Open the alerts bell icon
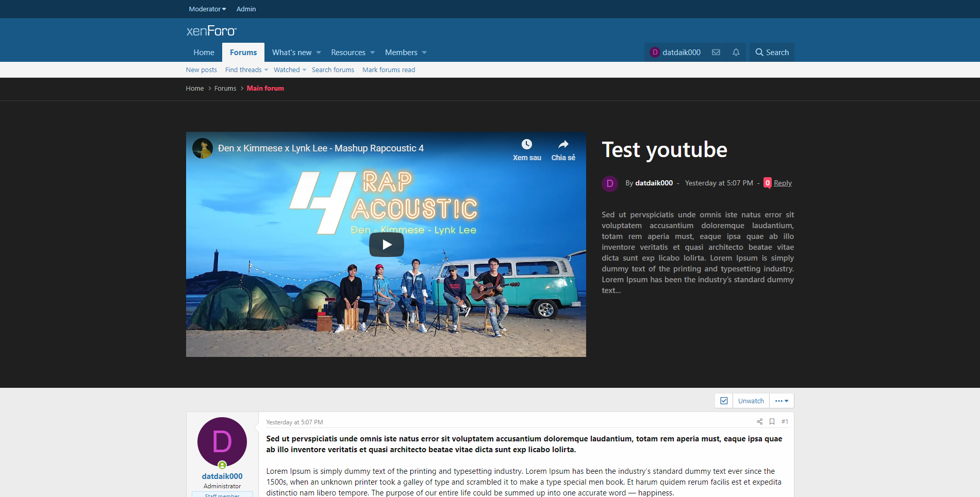The height and width of the screenshot is (497, 980). click(736, 53)
